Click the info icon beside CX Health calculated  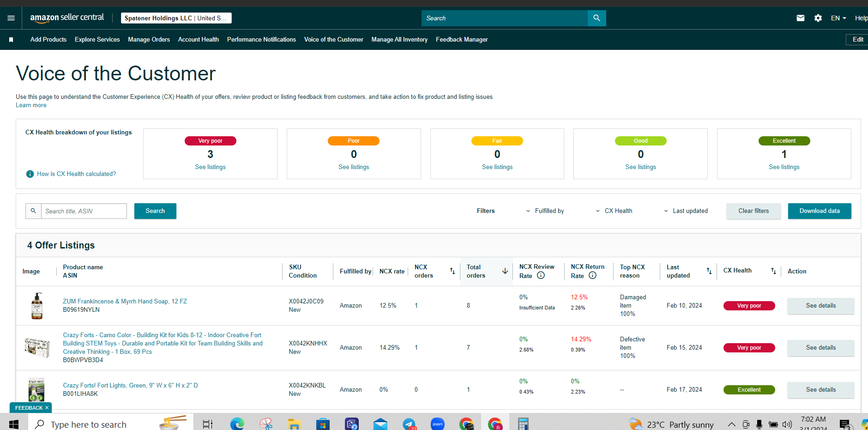pos(30,174)
